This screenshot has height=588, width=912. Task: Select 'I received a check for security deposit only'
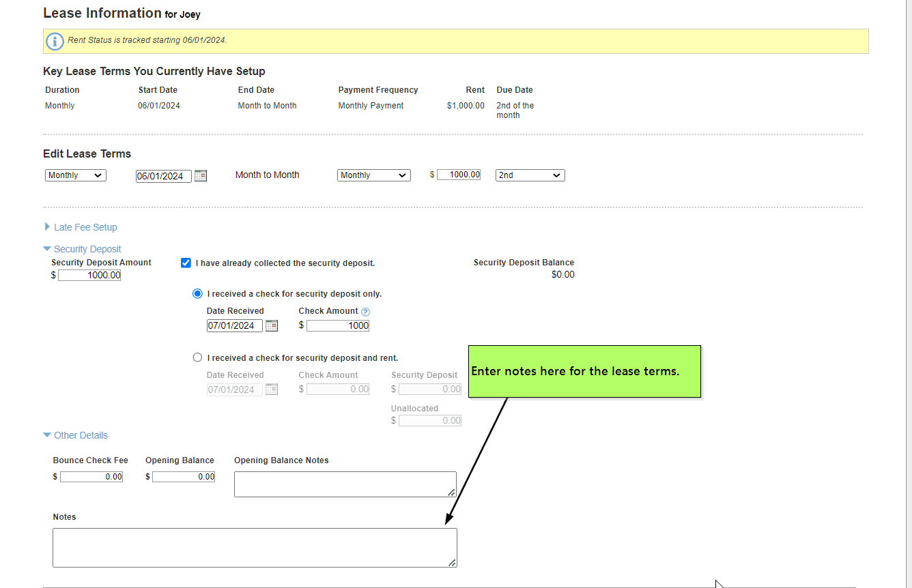pos(197,293)
